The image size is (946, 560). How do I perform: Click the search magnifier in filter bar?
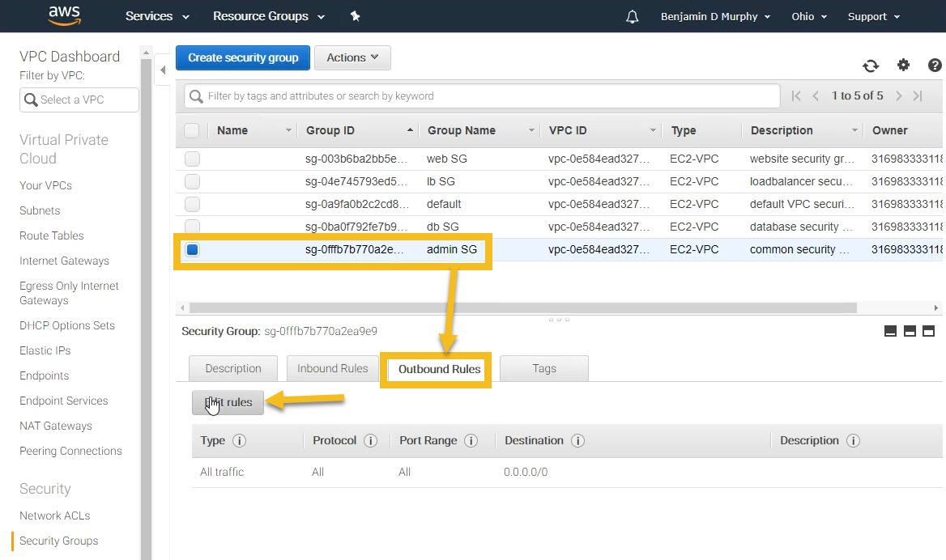pos(196,96)
